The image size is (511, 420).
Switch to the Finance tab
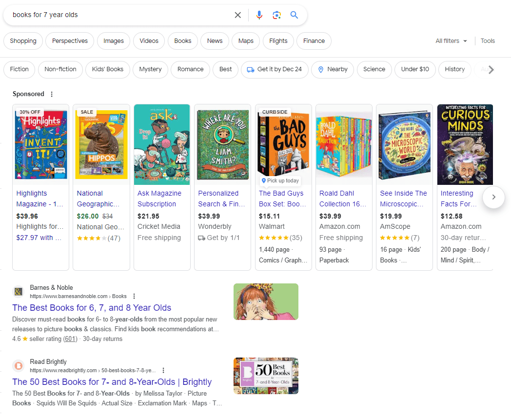coord(314,41)
